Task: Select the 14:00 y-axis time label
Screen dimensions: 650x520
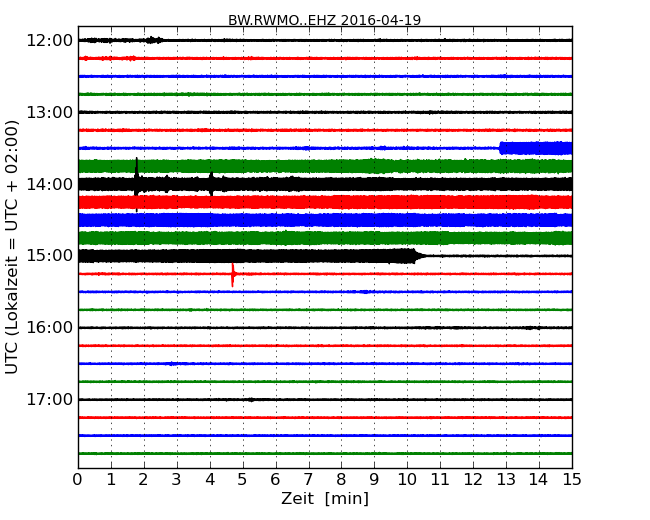Action: [x=49, y=184]
